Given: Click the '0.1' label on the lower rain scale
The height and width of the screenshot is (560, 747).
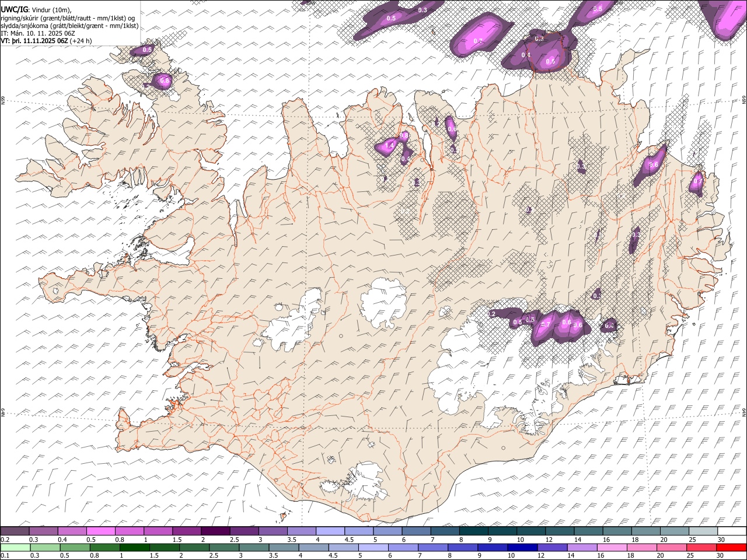Looking at the screenshot, I should (5, 556).
